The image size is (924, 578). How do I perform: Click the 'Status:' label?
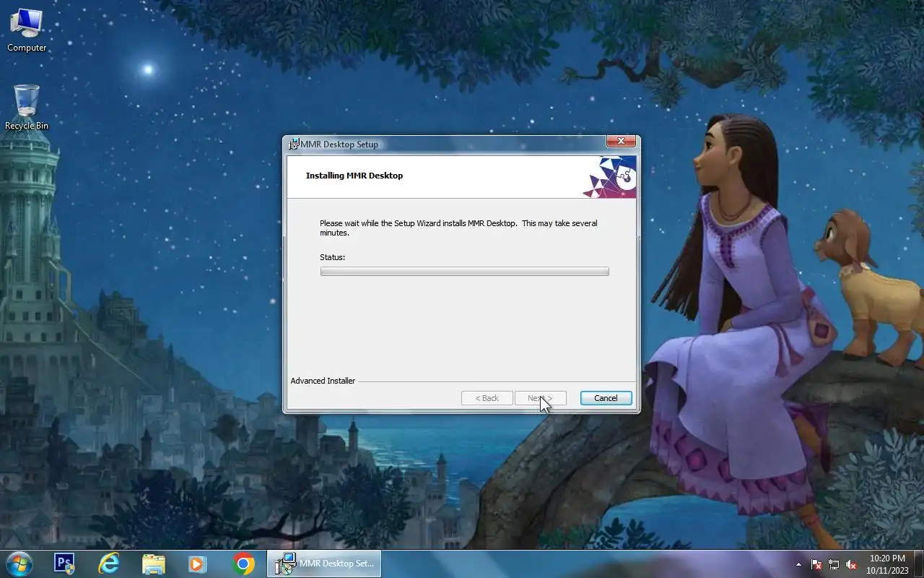pos(333,257)
